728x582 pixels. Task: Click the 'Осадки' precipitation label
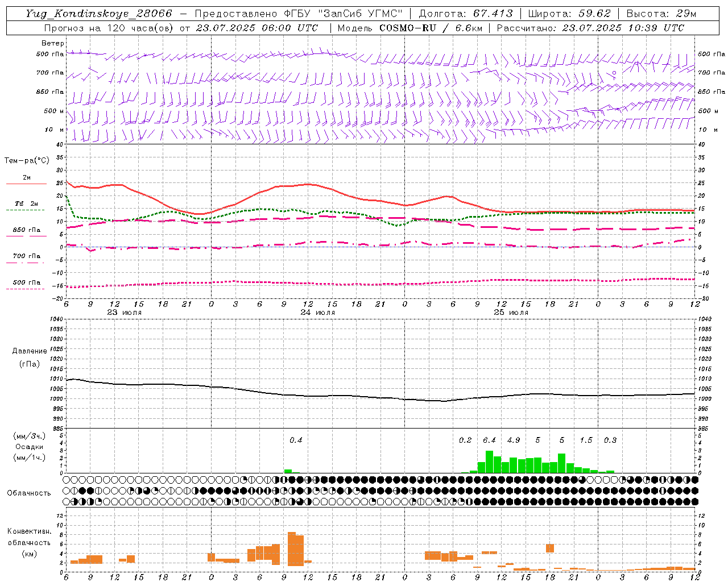click(x=30, y=447)
